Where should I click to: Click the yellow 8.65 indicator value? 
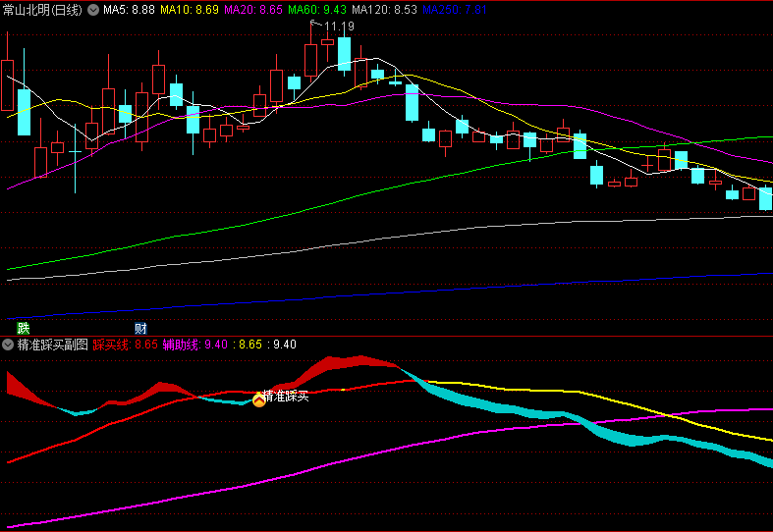tap(250, 345)
